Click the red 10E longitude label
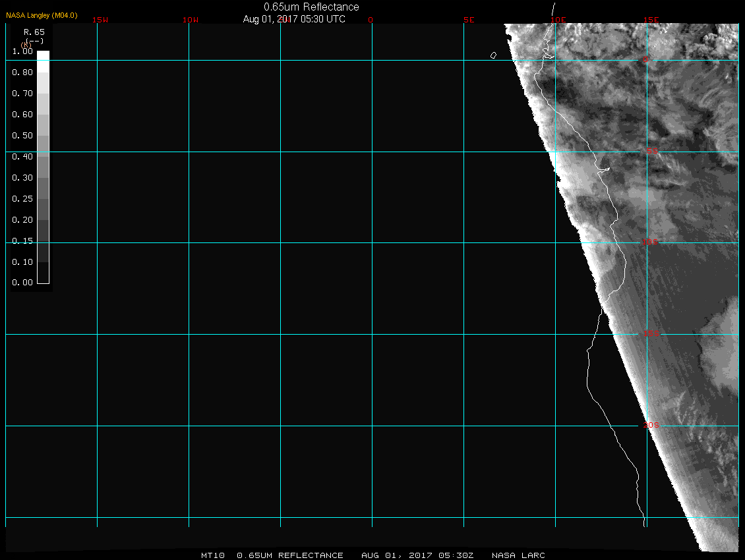745x560 pixels. 558,20
